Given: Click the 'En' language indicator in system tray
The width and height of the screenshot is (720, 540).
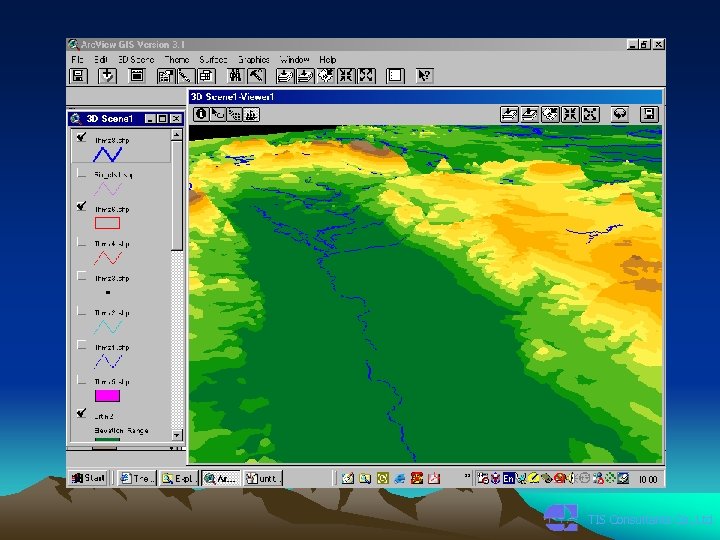Looking at the screenshot, I should click(x=508, y=478).
